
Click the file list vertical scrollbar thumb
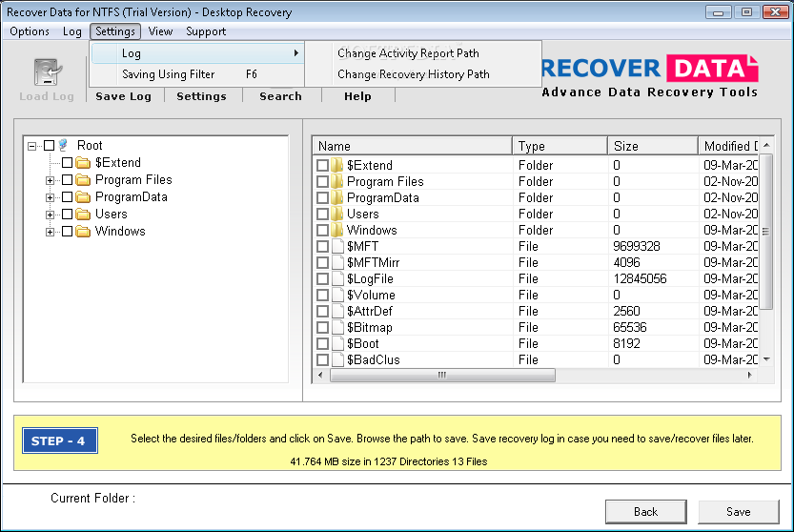coord(766,232)
